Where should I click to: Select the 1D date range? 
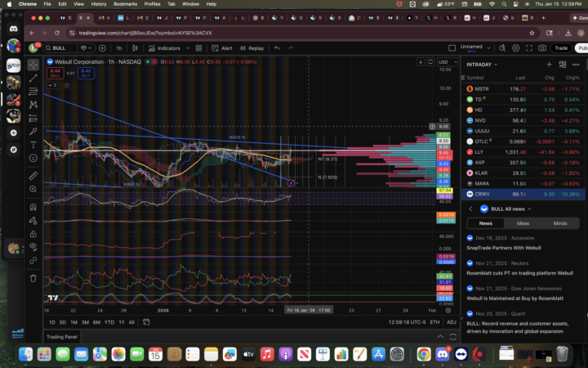click(51, 322)
